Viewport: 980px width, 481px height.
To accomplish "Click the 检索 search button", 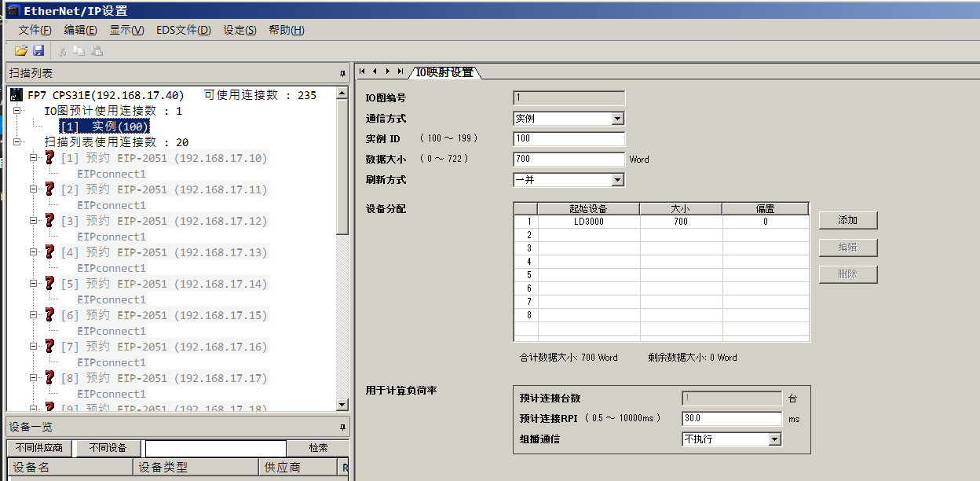I will point(318,448).
